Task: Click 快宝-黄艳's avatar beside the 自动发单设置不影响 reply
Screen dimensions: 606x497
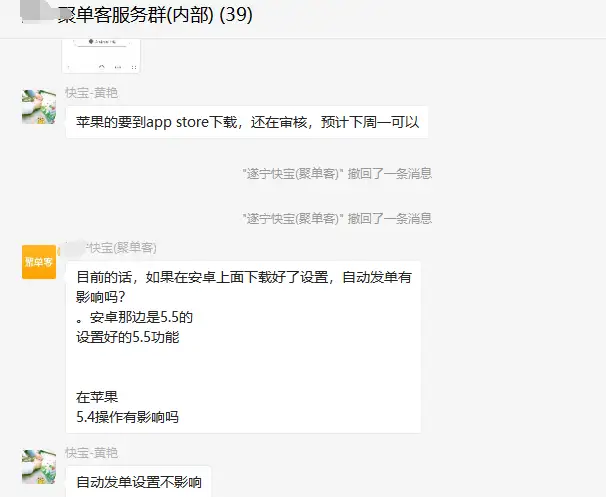Action: (x=39, y=467)
